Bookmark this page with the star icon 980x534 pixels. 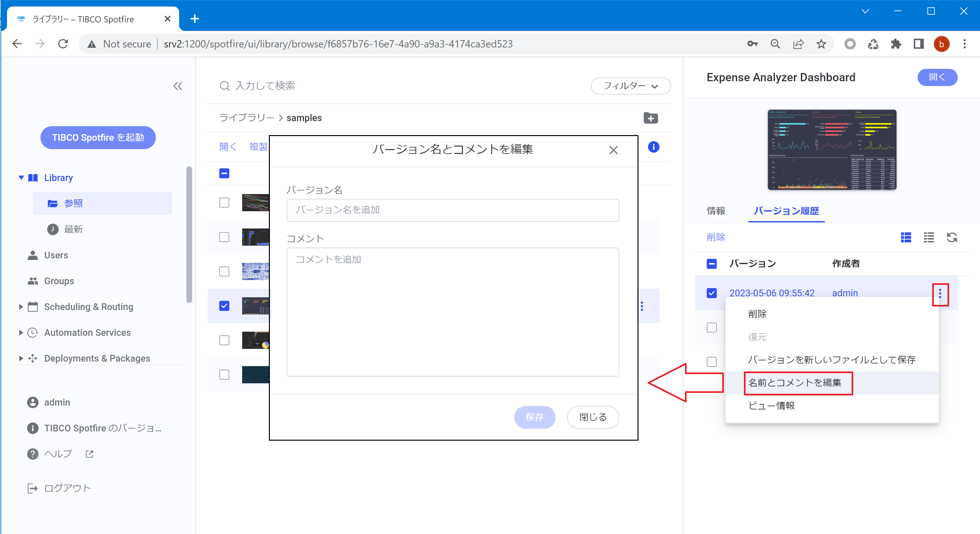click(x=821, y=44)
